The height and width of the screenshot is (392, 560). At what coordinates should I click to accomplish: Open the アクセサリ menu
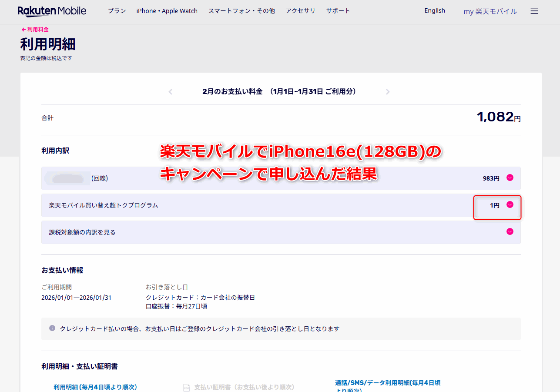click(300, 11)
